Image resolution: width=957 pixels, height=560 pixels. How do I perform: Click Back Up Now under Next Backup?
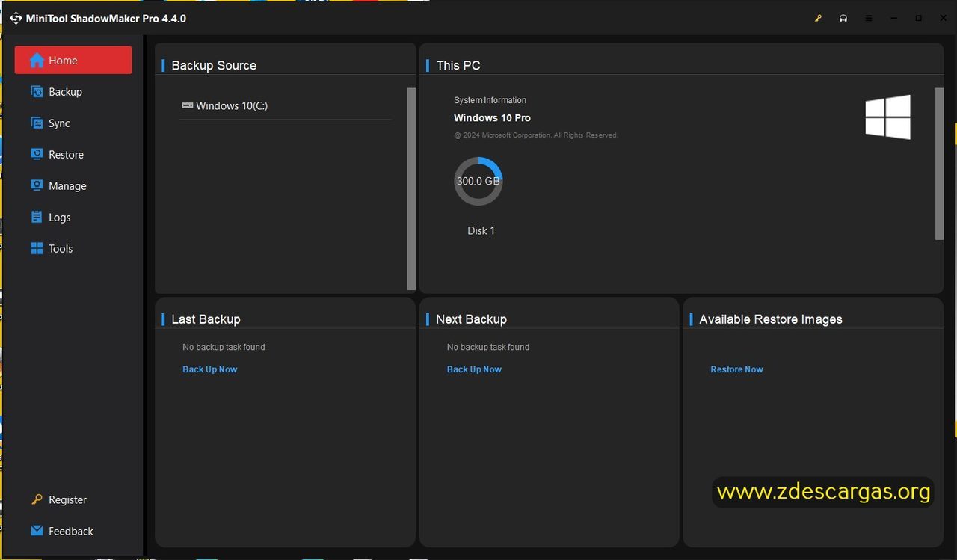pyautogui.click(x=474, y=369)
